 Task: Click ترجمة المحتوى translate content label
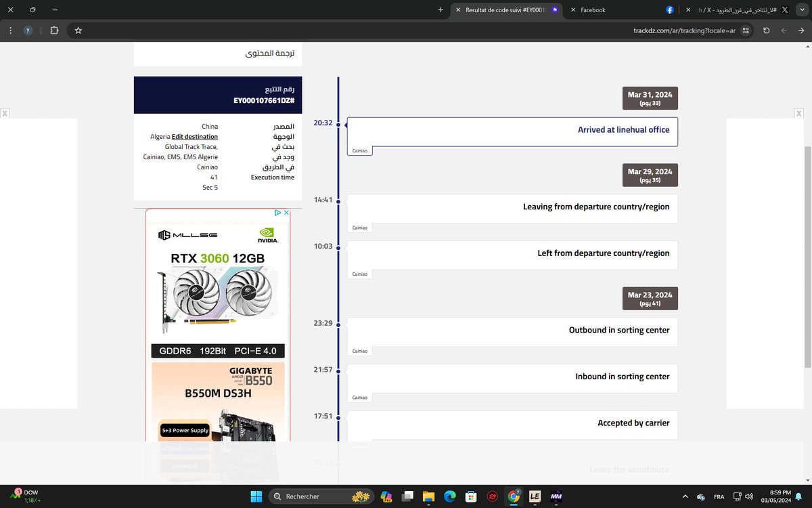(270, 53)
